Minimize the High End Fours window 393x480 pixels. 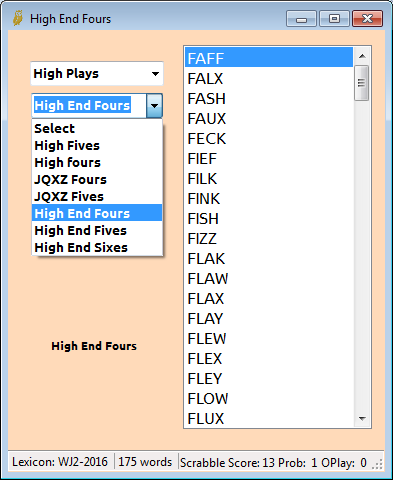[301, 19]
